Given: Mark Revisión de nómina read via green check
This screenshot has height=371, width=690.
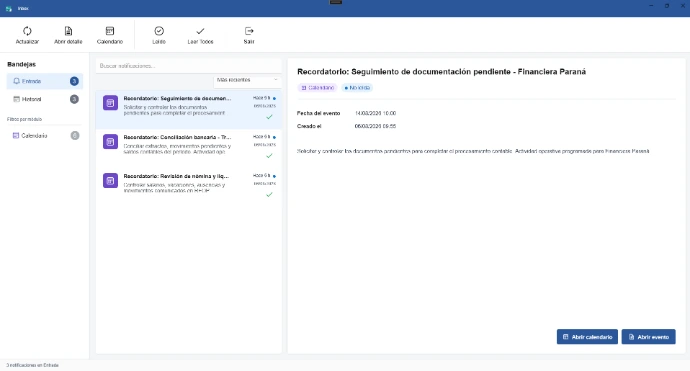Looking at the screenshot, I should click(269, 195).
